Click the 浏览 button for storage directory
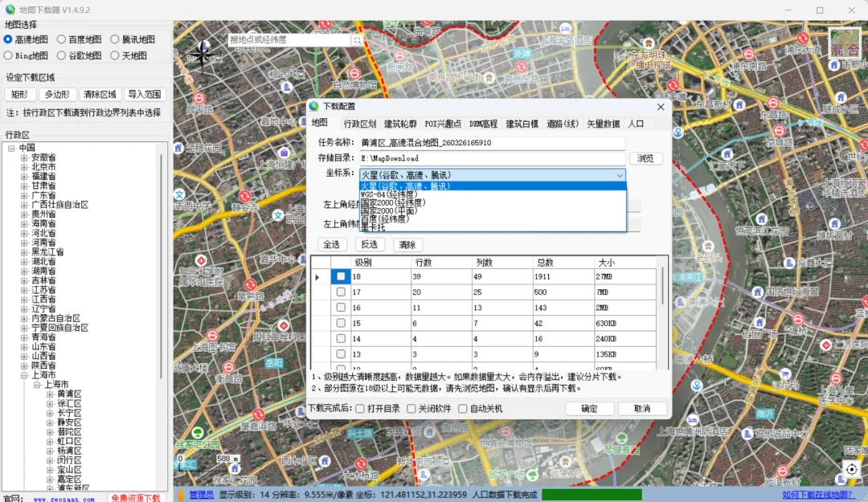 click(645, 158)
